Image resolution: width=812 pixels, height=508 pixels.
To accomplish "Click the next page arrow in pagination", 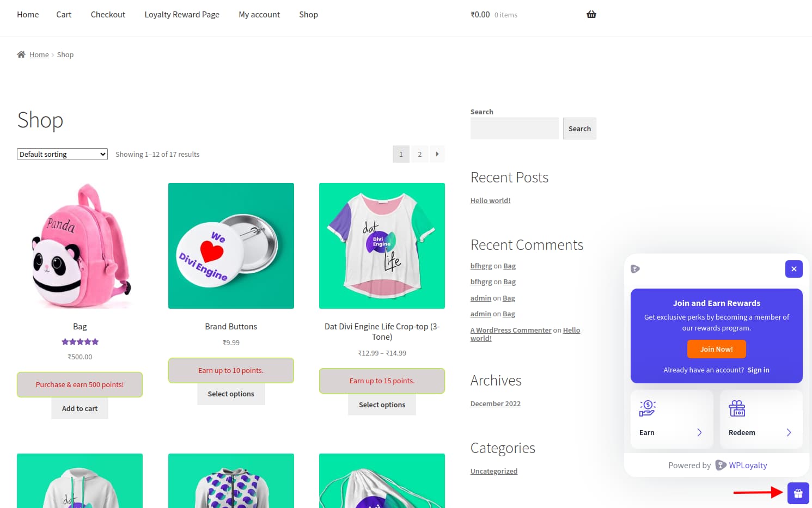I will pos(437,154).
